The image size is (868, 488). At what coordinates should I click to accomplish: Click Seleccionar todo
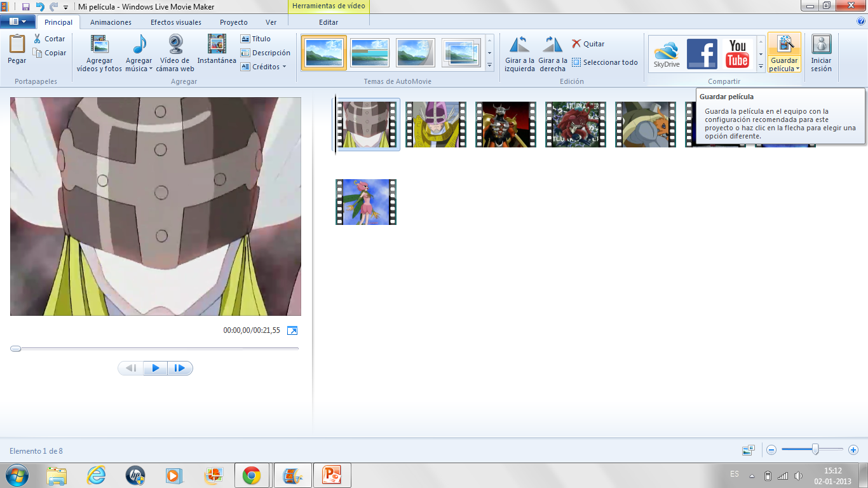click(x=604, y=62)
